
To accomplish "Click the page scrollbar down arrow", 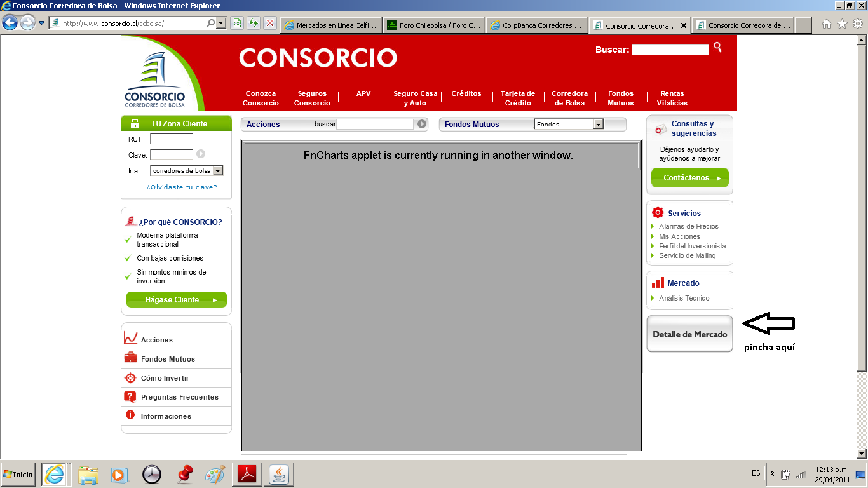I will pos(862,454).
